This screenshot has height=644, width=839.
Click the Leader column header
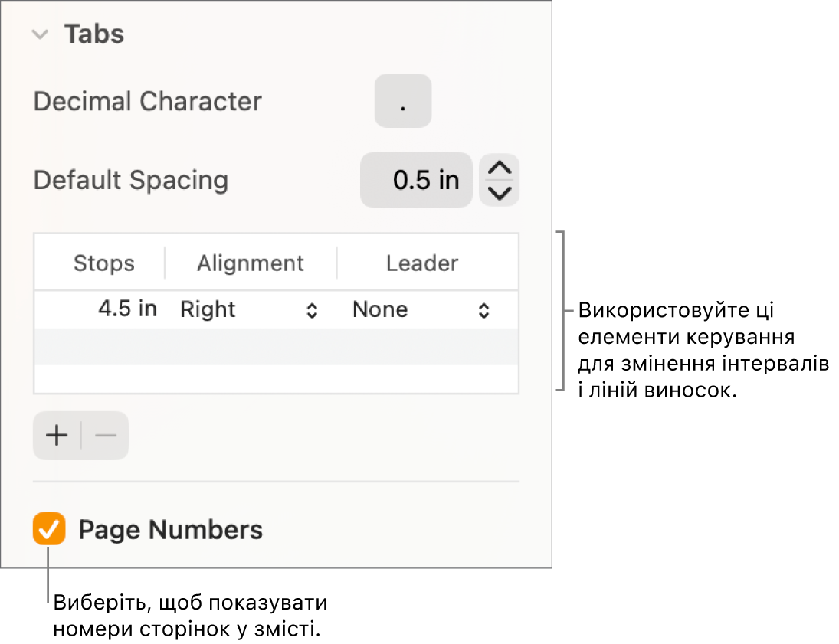tap(422, 263)
